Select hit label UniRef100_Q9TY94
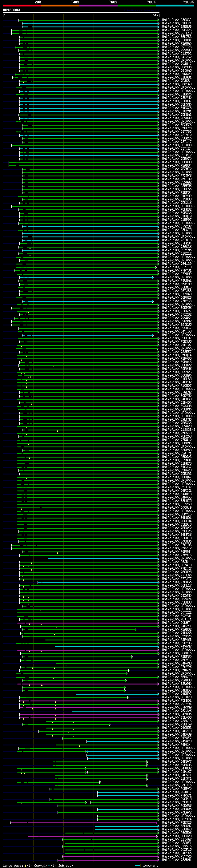The width and height of the screenshot is (197, 868). pos(177,704)
